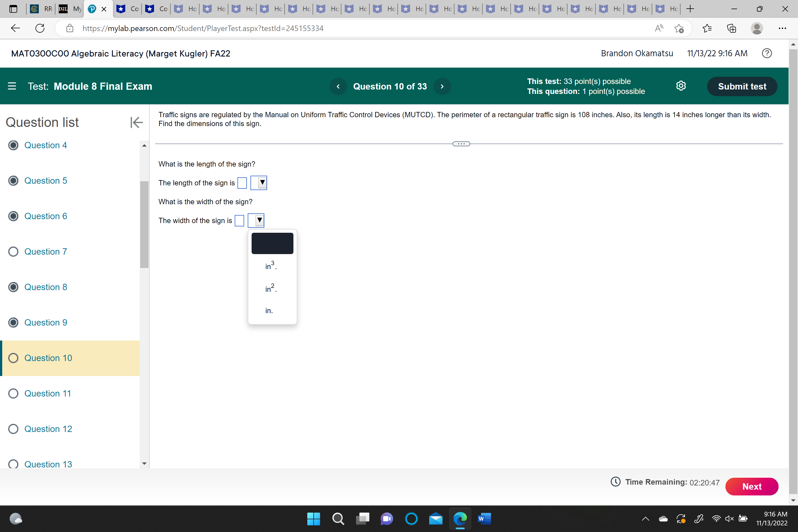Screen dimensions: 798x532
Task: Click the red Next button
Action: (x=751, y=487)
